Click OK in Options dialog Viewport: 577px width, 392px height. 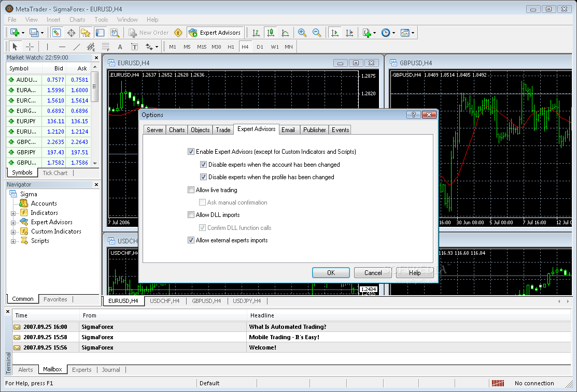pos(331,272)
